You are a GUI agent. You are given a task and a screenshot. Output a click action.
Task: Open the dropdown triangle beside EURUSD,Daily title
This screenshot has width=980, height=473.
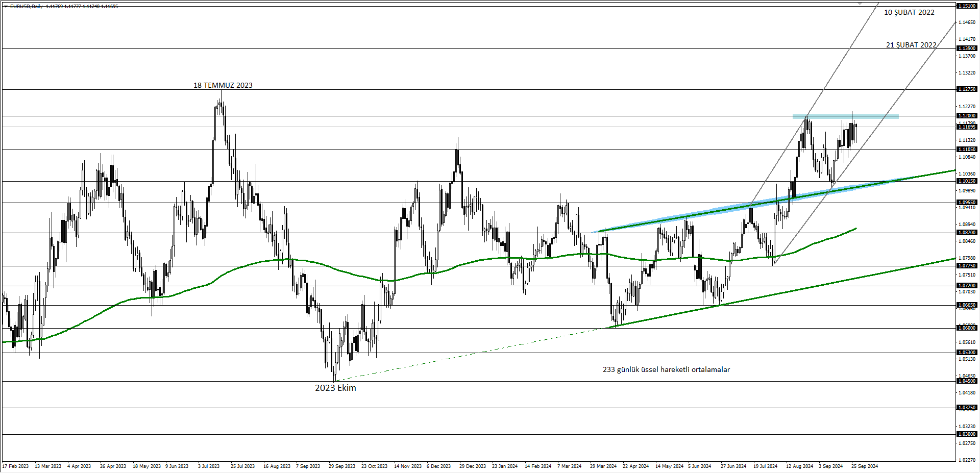pyautogui.click(x=6, y=7)
